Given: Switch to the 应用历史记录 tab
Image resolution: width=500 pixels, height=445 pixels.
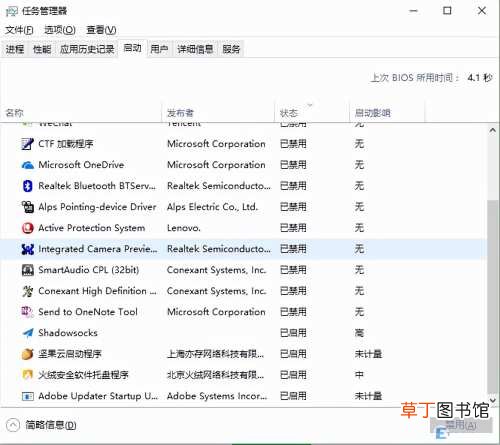Looking at the screenshot, I should coord(87,49).
